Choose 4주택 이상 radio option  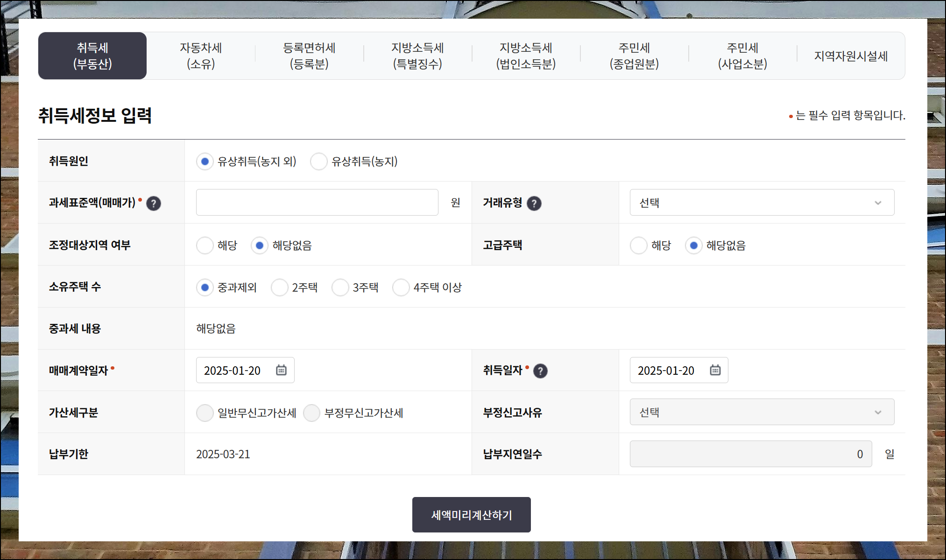[401, 287]
